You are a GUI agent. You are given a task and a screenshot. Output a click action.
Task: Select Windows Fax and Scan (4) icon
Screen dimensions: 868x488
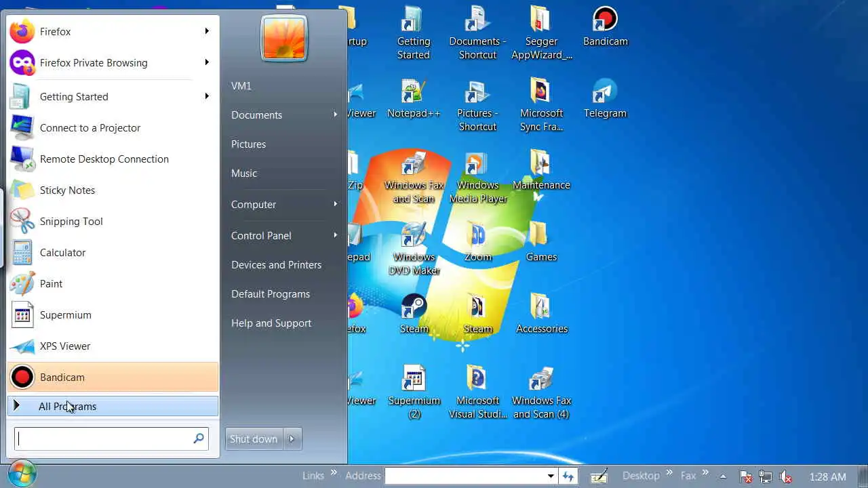tap(541, 392)
